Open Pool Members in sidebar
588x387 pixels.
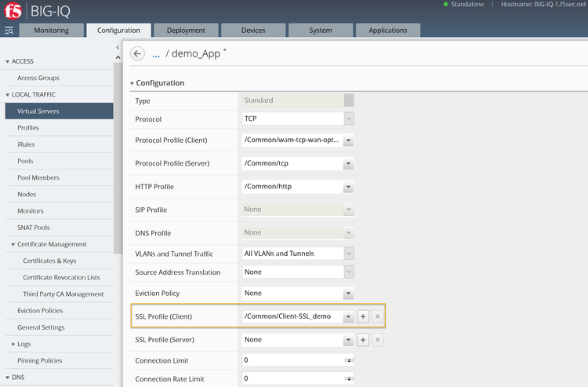38,177
